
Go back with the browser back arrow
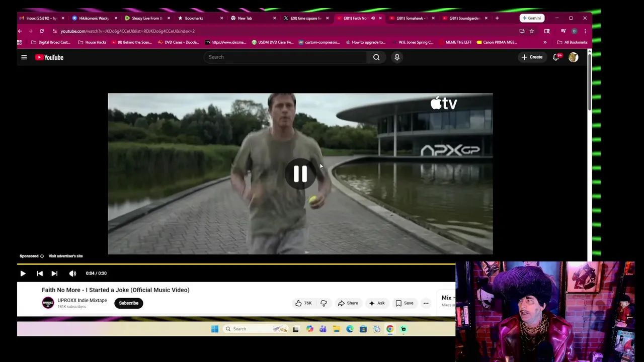click(x=20, y=31)
